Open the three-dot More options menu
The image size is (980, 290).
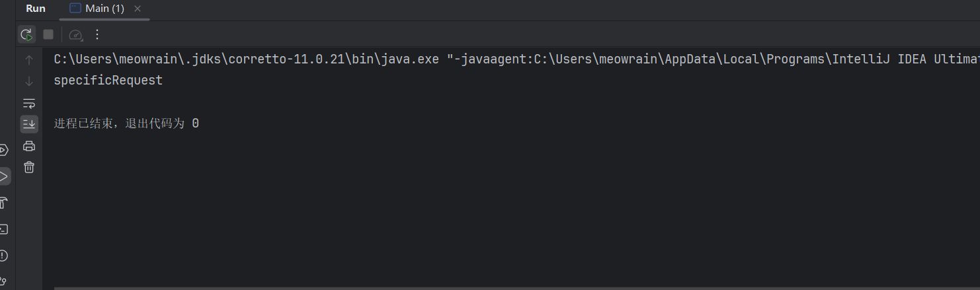(97, 34)
